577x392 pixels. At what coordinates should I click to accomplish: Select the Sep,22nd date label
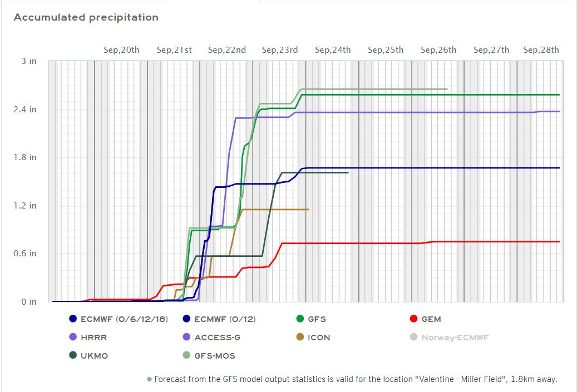click(x=227, y=50)
